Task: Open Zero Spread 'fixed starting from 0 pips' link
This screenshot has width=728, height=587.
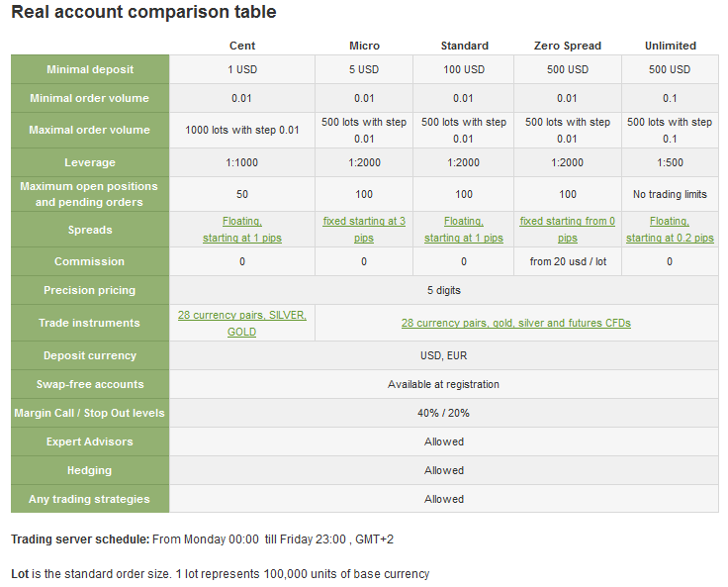Action: (x=568, y=230)
